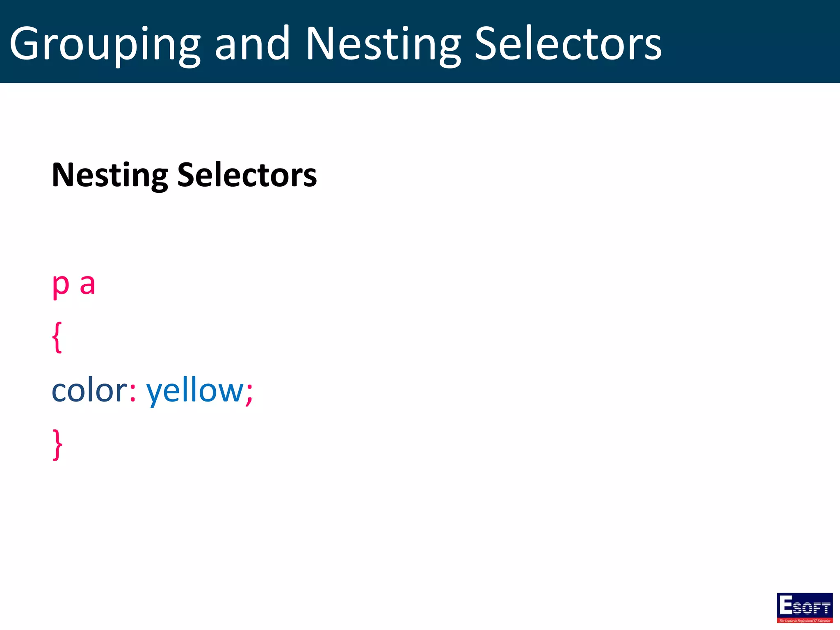The image size is (840, 630).
Task: Click the pink 'p' selector letter
Action: click(61, 286)
